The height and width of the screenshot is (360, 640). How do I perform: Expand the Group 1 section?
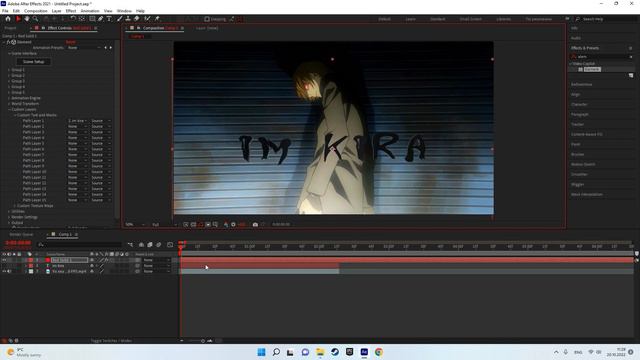click(x=9, y=70)
